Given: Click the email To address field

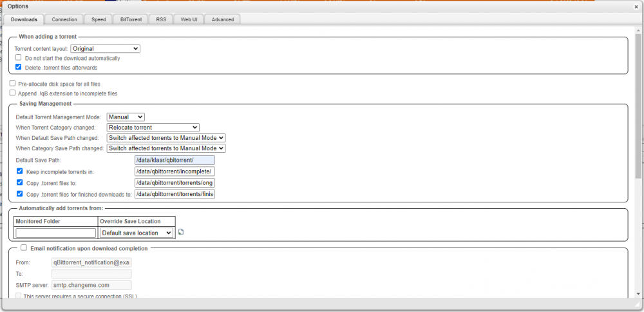Looking at the screenshot, I should pos(91,274).
